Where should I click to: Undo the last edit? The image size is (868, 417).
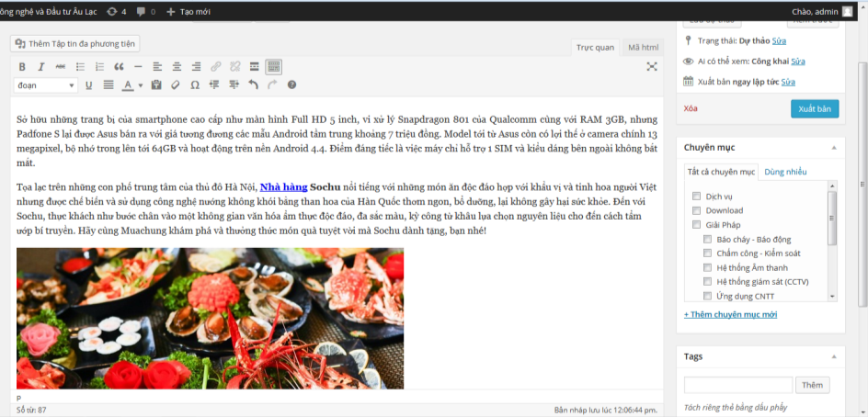pyautogui.click(x=253, y=85)
